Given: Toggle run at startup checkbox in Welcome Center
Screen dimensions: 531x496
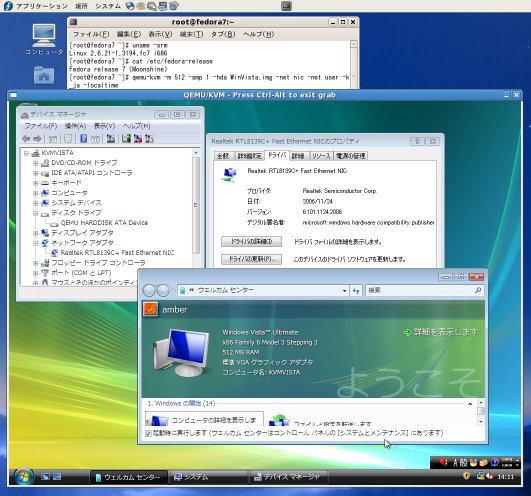Looking at the screenshot, I should [148, 433].
